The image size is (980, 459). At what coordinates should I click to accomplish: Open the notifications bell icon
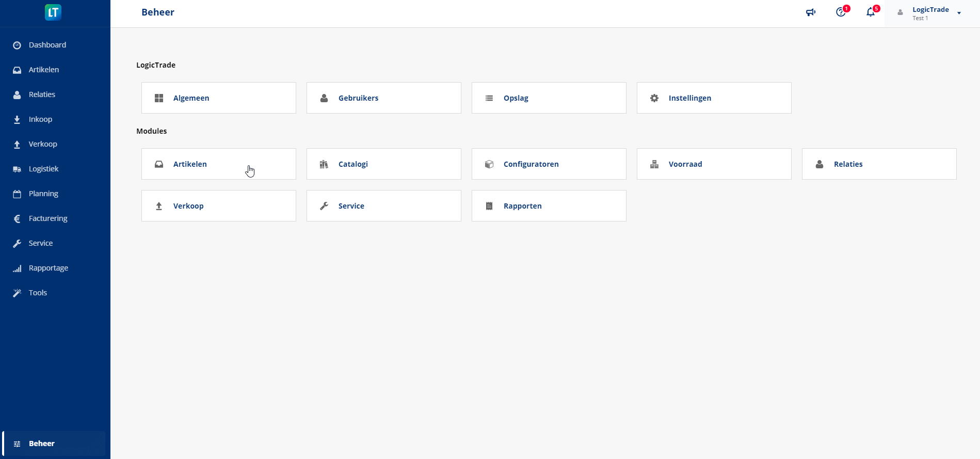tap(871, 12)
